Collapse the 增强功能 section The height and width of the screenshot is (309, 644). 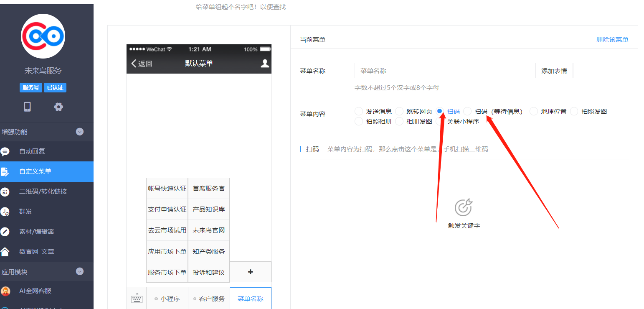(80, 132)
